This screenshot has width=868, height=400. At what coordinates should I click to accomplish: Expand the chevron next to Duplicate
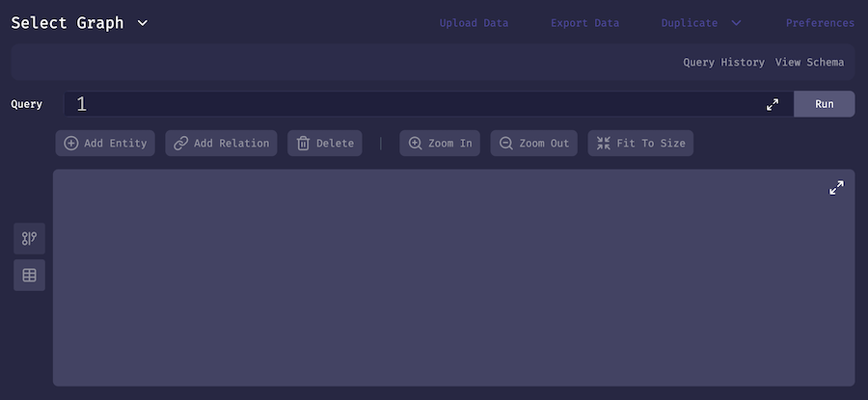tap(736, 23)
